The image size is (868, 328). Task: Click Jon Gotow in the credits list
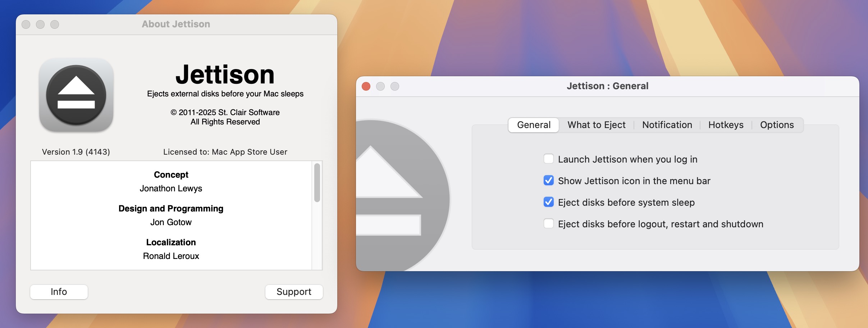point(171,222)
